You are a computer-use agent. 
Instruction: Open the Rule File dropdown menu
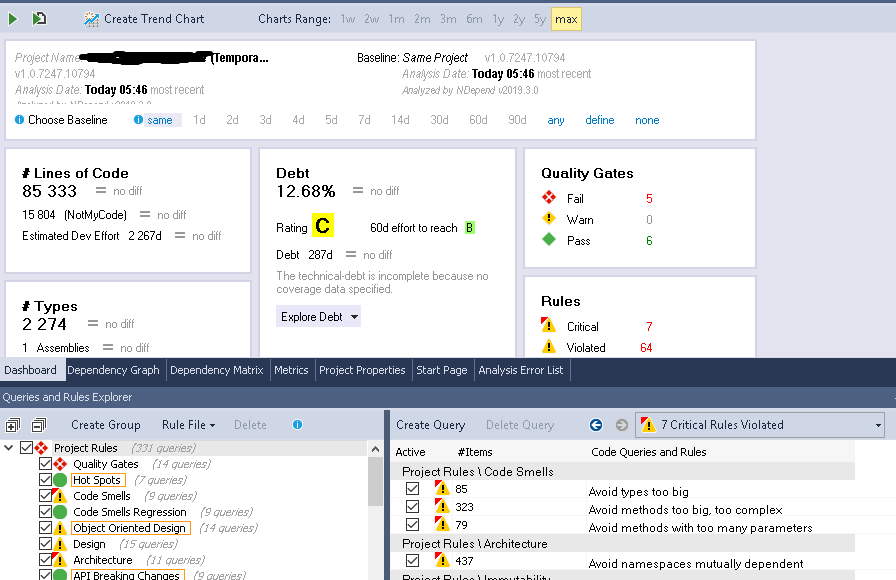tap(189, 425)
